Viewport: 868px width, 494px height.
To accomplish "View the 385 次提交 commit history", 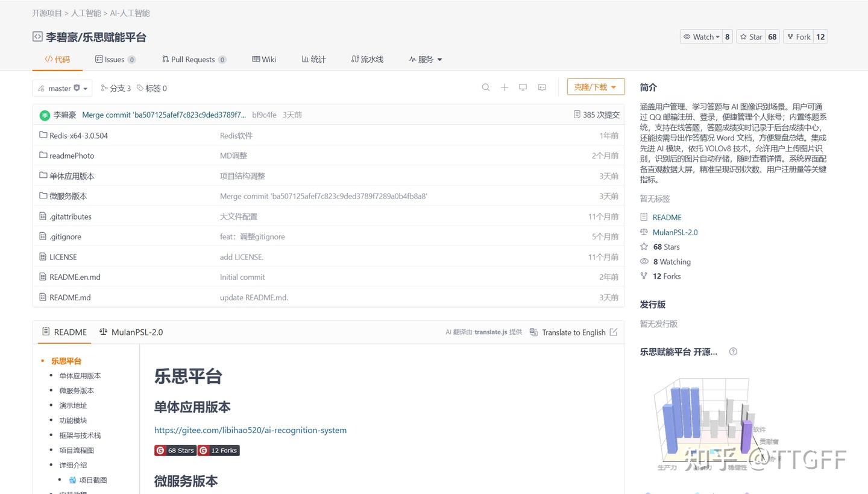I will tap(596, 115).
